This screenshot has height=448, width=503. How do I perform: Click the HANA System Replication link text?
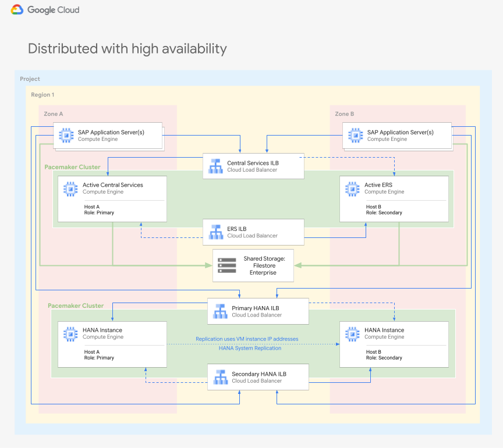[250, 348]
